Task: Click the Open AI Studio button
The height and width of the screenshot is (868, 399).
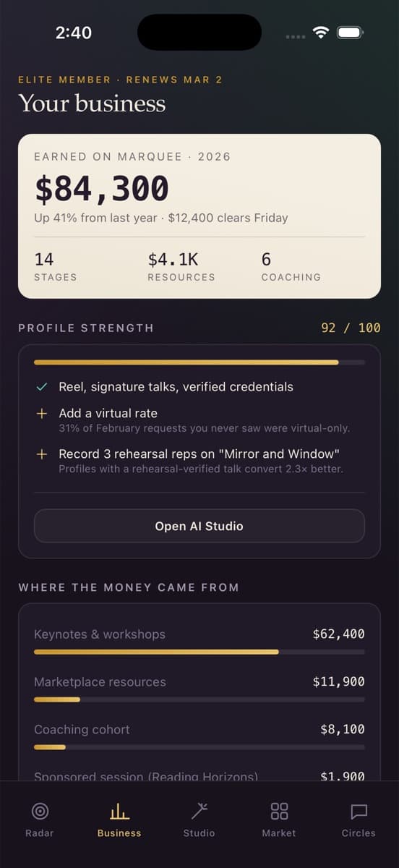Action: click(x=199, y=526)
